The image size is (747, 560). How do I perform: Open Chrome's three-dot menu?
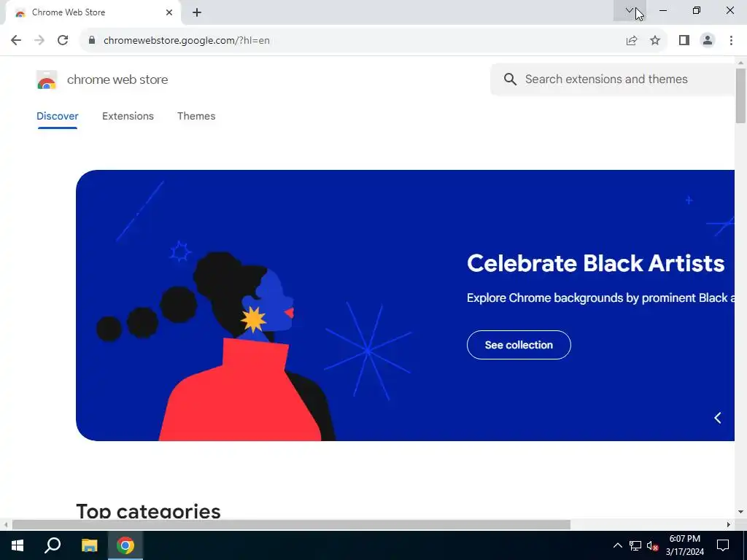(731, 41)
